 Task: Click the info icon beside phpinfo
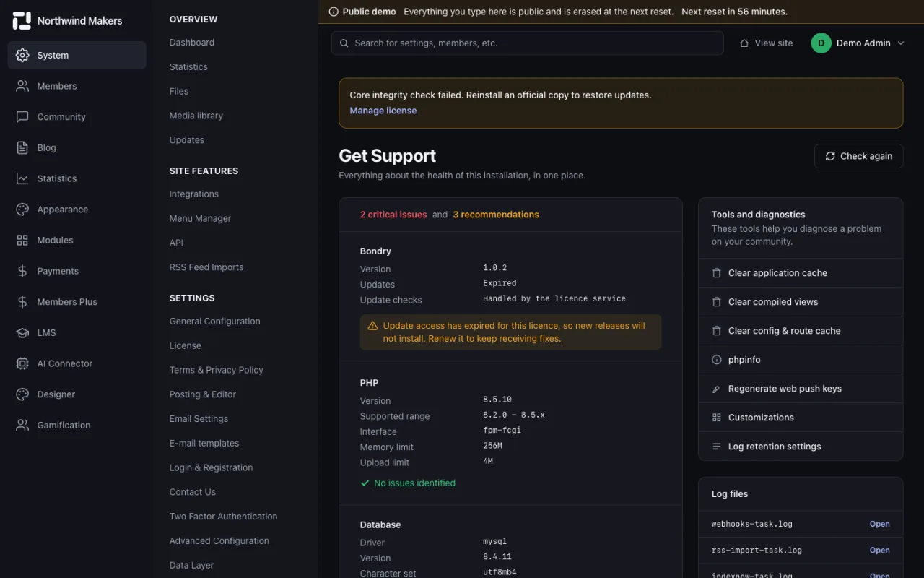coord(717,360)
